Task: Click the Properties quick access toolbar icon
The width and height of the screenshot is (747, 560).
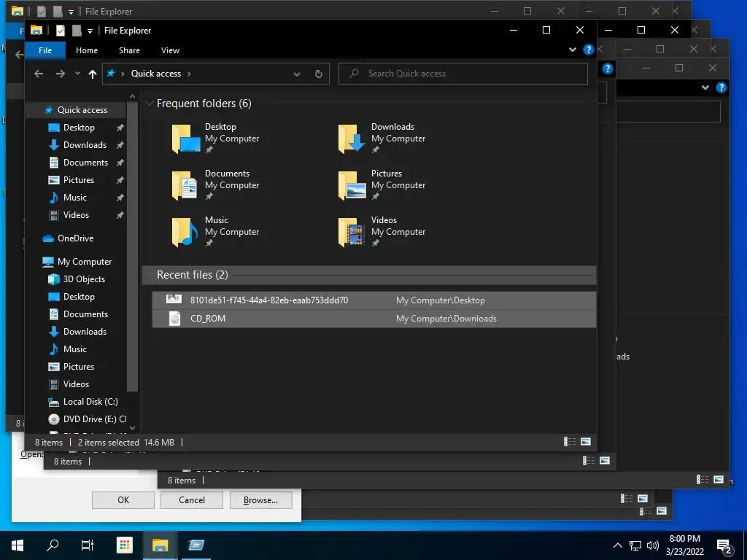Action: coord(60,31)
